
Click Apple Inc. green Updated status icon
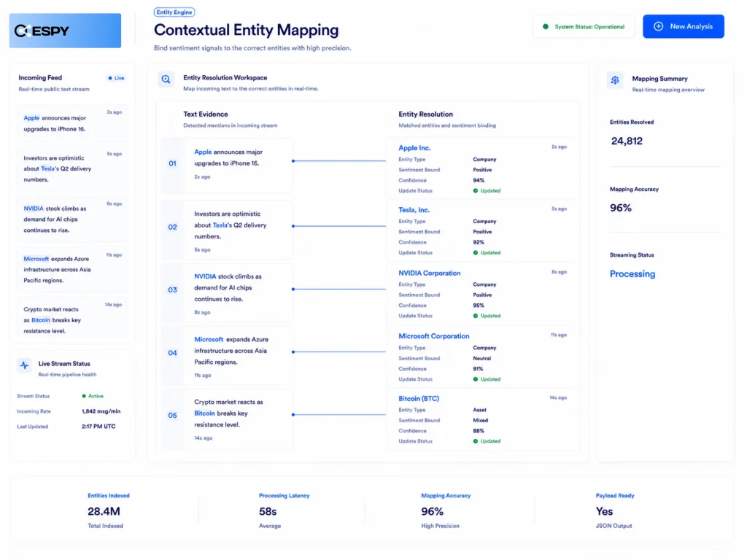(476, 191)
